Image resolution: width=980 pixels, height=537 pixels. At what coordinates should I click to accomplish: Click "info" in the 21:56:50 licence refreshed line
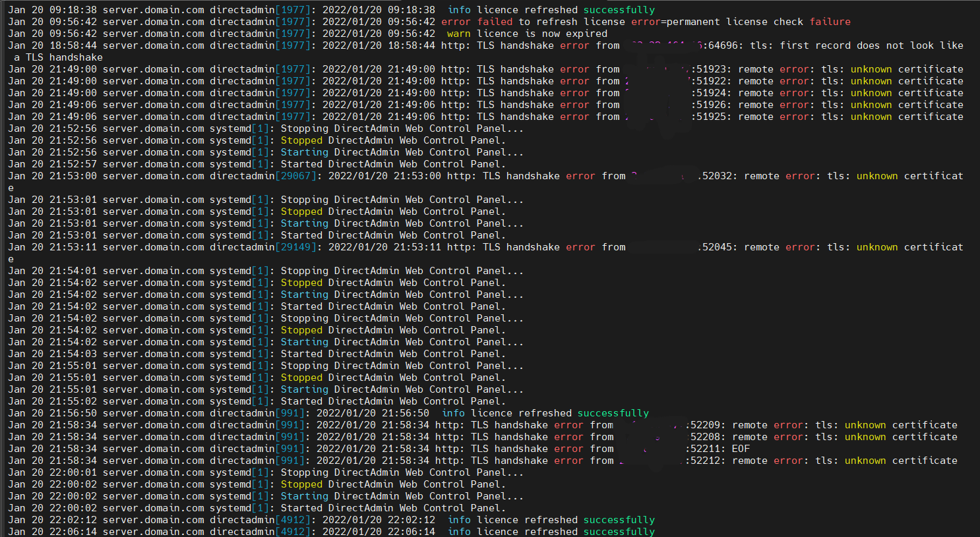tap(452, 413)
